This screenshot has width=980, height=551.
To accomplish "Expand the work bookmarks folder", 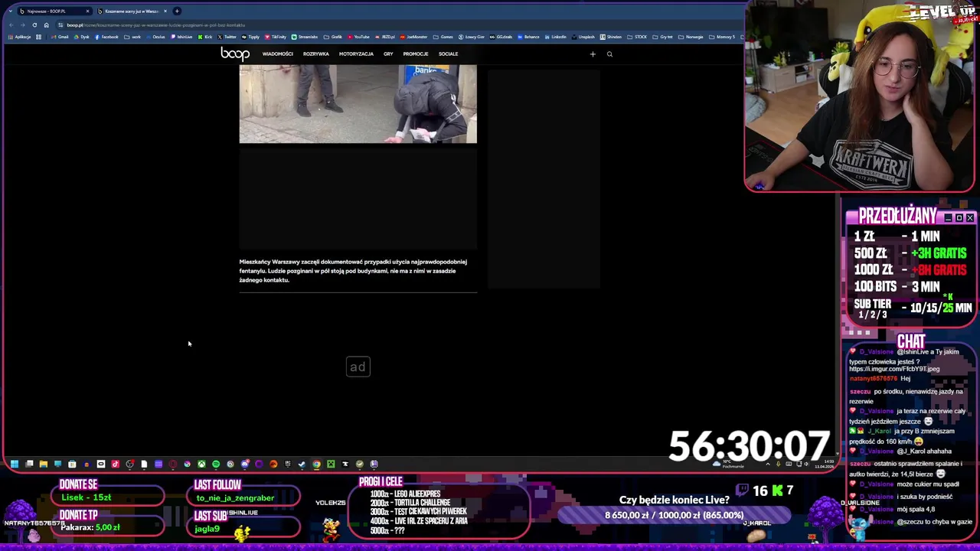I will [132, 37].
